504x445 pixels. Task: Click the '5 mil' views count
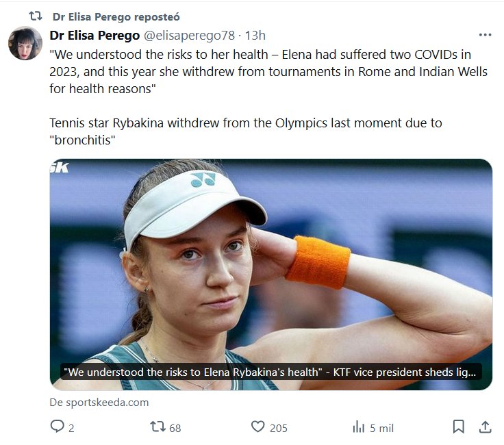[381, 428]
